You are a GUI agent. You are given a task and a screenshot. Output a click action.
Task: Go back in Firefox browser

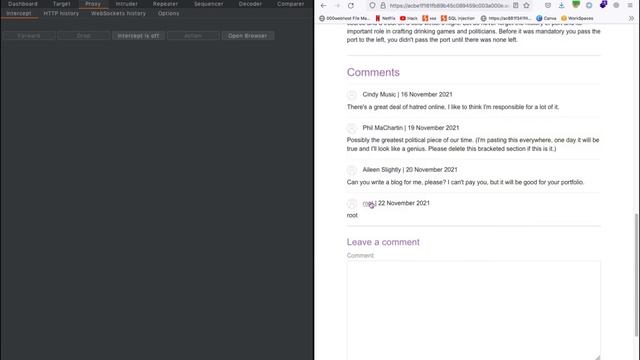(323, 6)
